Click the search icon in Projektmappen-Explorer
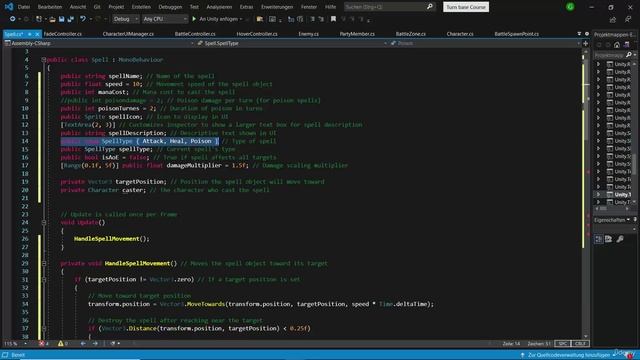The image size is (640, 360). point(629,54)
